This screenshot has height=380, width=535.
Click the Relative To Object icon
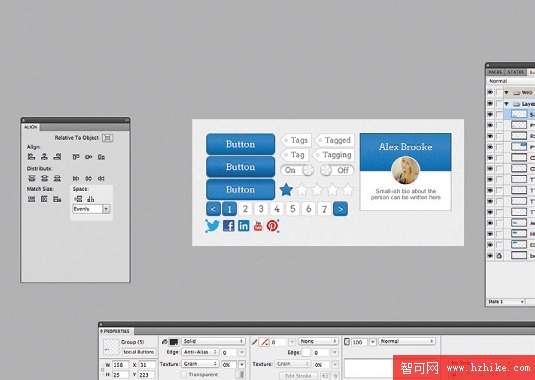107,138
